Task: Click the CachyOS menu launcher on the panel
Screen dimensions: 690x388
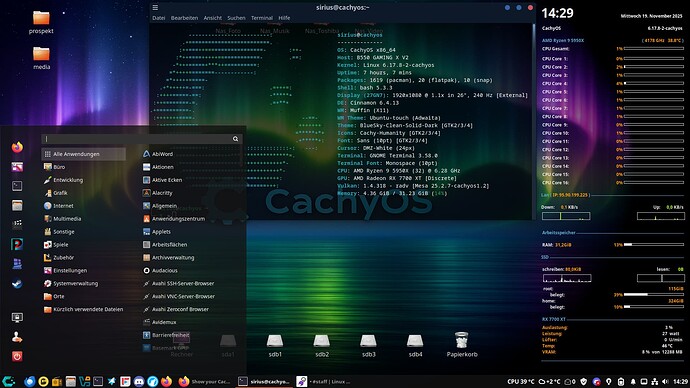Action: tap(8, 381)
